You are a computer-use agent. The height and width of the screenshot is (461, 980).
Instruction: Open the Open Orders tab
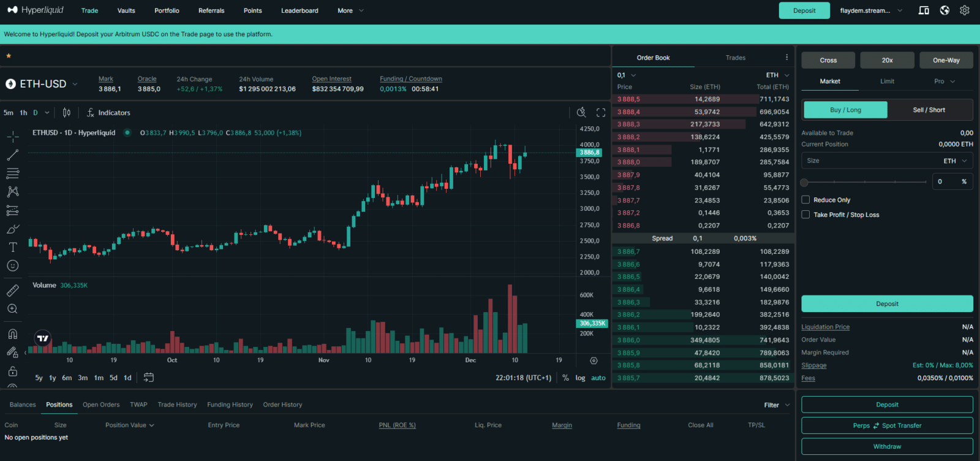[101, 405]
